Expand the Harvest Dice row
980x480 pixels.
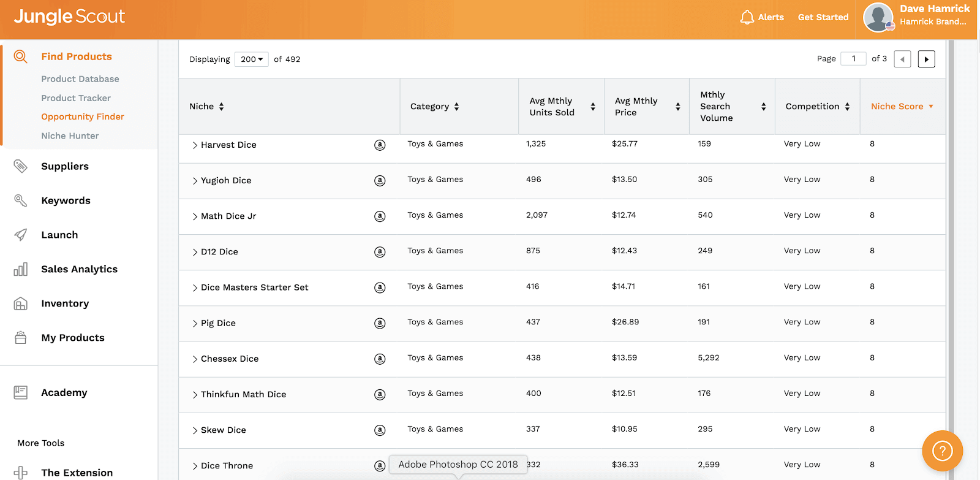coord(195,145)
